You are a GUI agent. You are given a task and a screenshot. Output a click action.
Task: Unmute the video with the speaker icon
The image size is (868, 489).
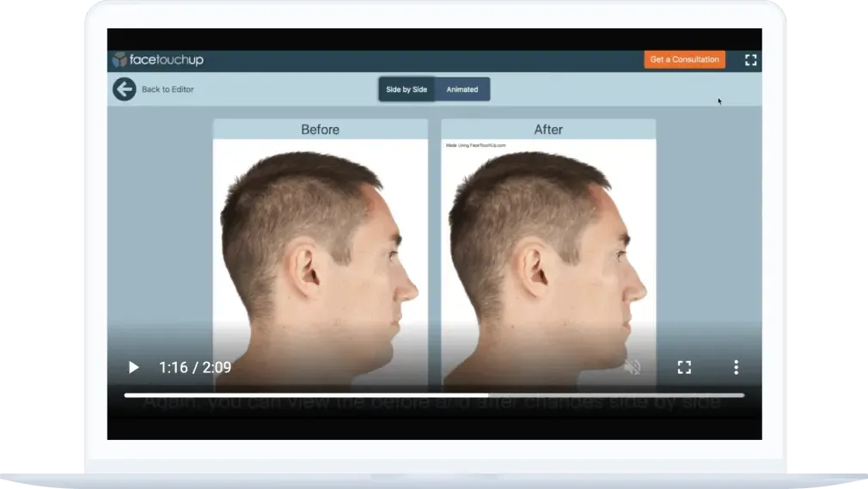click(x=633, y=368)
